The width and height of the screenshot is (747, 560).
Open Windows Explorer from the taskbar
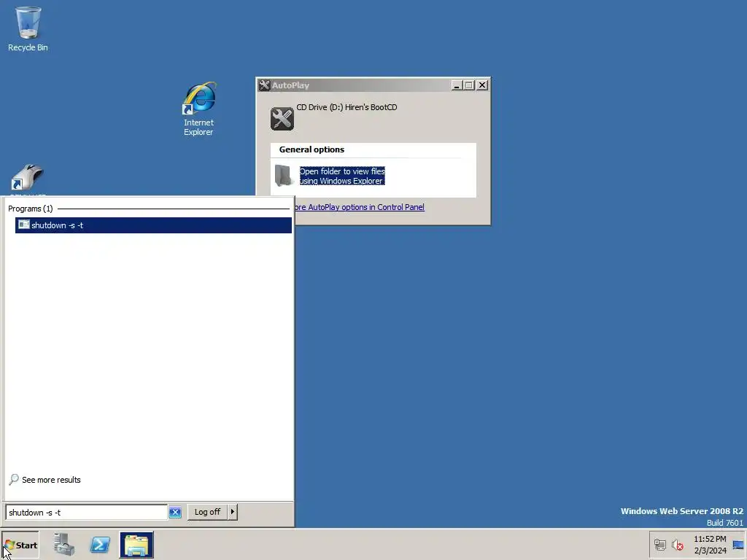(x=136, y=545)
